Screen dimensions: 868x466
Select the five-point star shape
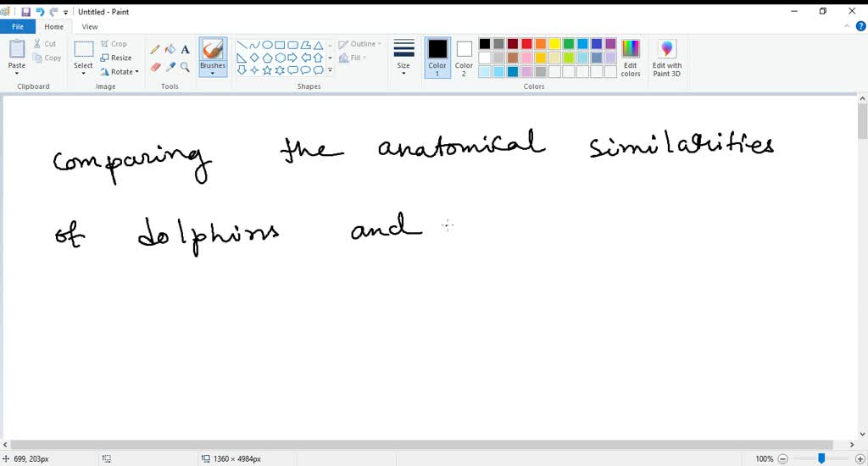tap(267, 70)
